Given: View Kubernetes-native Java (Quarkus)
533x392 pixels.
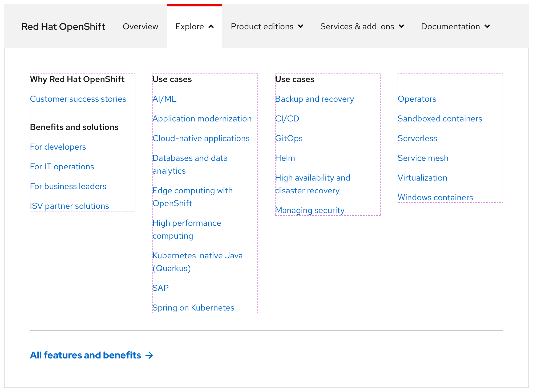Looking at the screenshot, I should (x=198, y=262).
